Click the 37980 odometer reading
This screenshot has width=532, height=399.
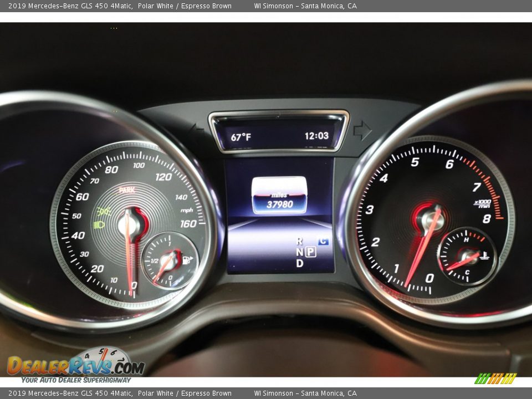pos(279,204)
